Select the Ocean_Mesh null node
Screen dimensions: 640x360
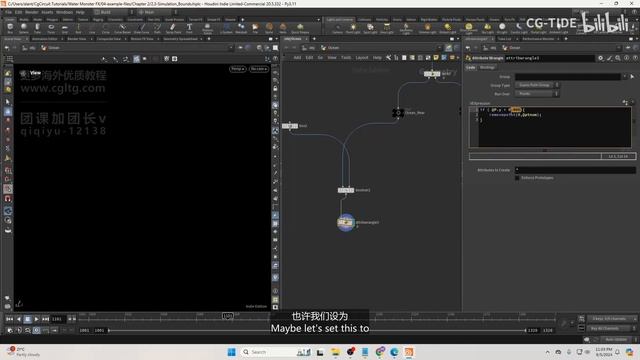coord(398,113)
